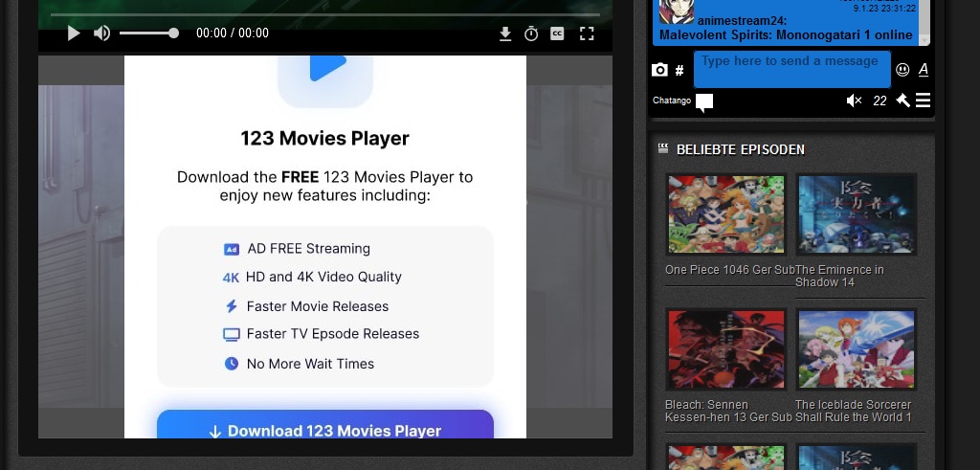The width and height of the screenshot is (980, 470).
Task: Click the animestream24 username in chat
Action: coord(742,21)
